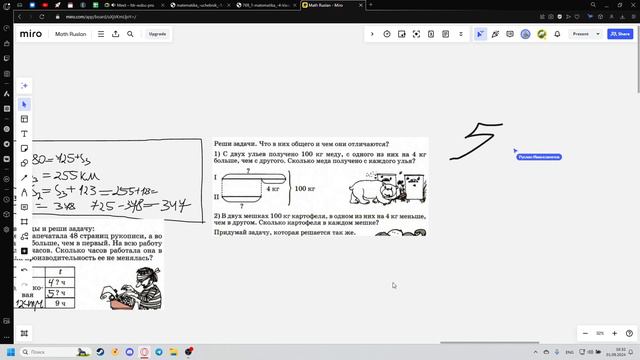The width and height of the screenshot is (640, 360).
Task: Open the notes panel icon
Action: click(446, 34)
